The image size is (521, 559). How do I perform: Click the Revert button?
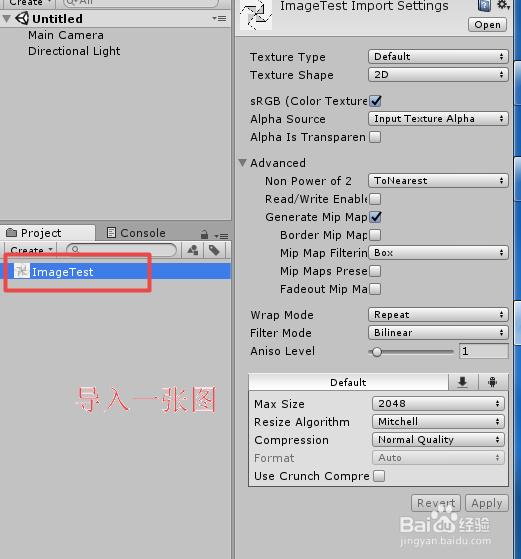(x=436, y=503)
